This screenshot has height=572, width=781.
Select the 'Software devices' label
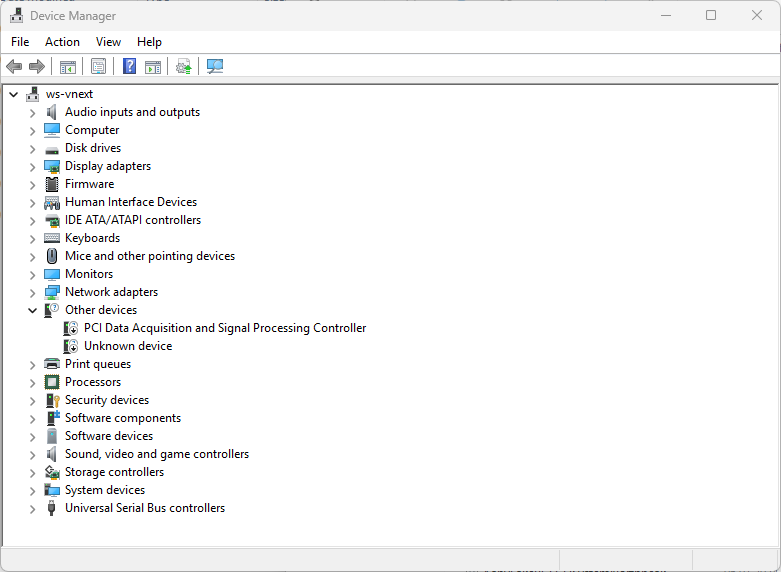pyautogui.click(x=109, y=436)
